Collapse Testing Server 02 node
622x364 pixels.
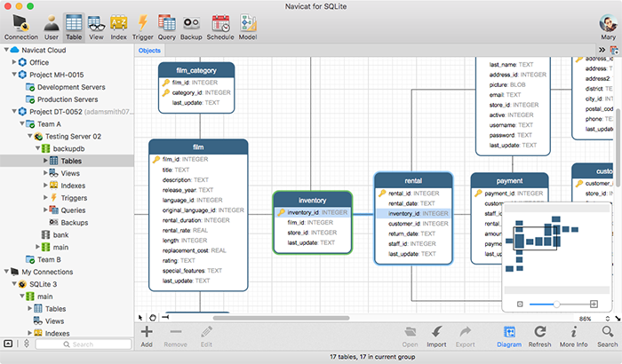coord(29,136)
